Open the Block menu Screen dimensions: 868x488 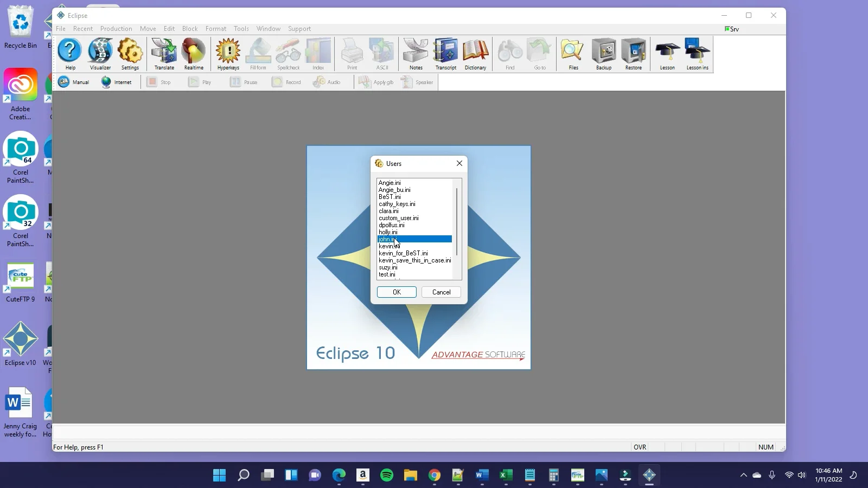pos(190,29)
